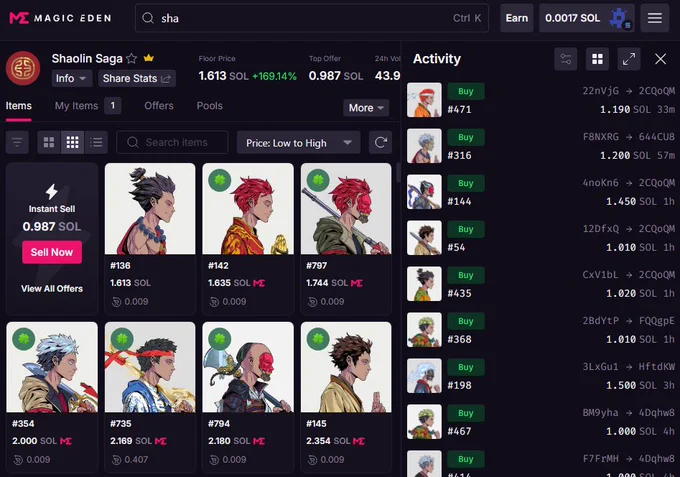Open NFT #797 image
This screenshot has height=477, width=680.
coord(346,209)
